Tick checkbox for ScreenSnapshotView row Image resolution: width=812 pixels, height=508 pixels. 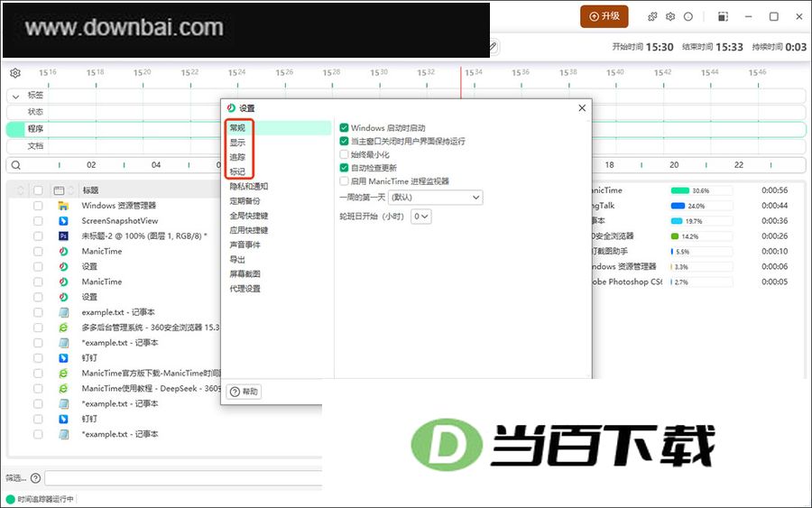click(x=38, y=221)
